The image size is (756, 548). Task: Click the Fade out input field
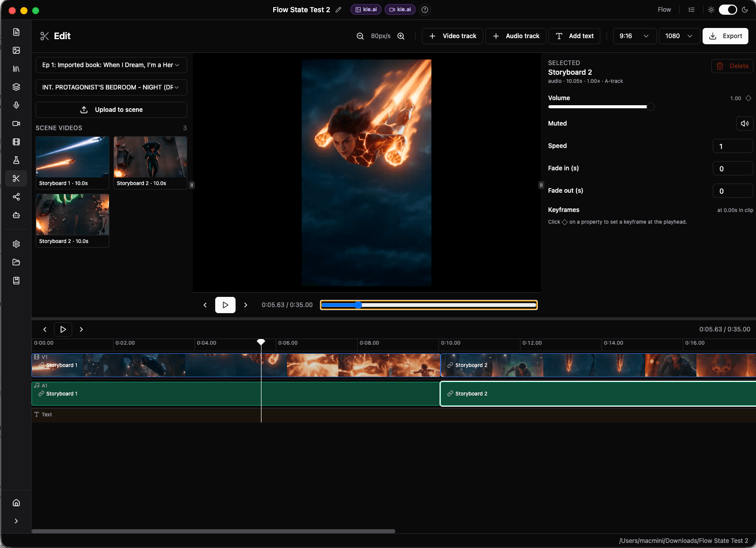tap(733, 191)
